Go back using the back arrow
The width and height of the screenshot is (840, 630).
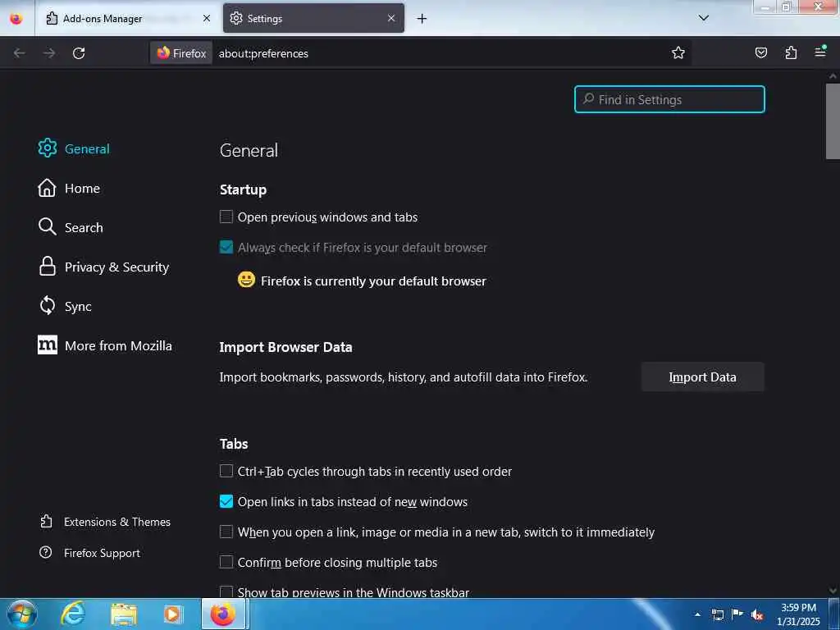click(x=20, y=53)
